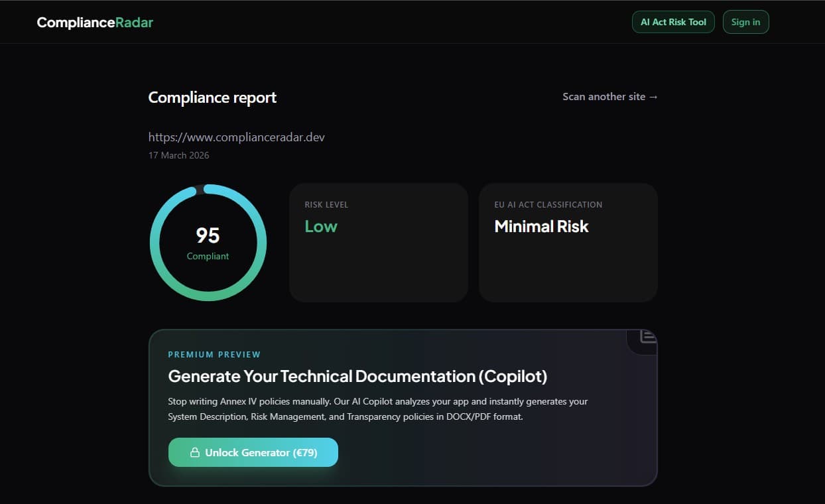Click the Compliance report heading
This screenshot has height=504, width=825.
(212, 97)
